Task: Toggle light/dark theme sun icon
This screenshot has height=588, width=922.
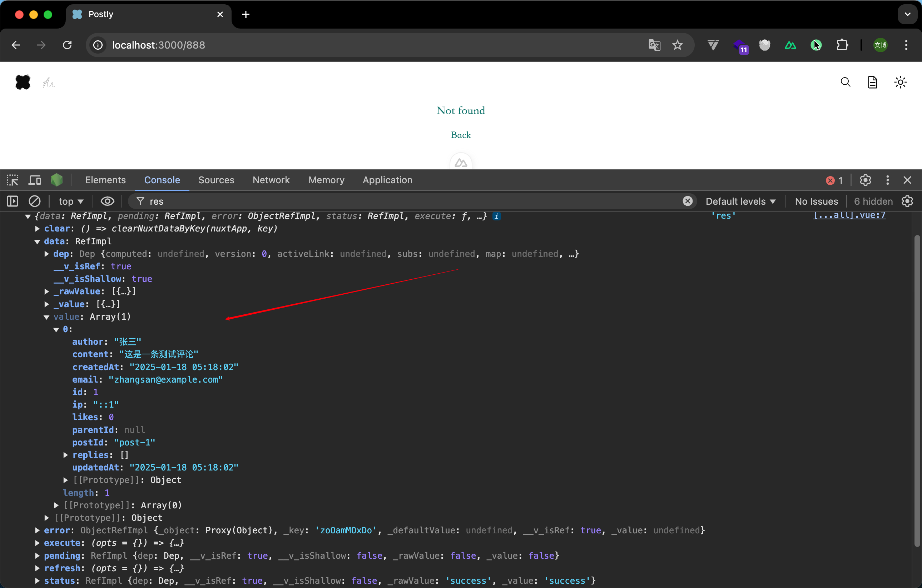Action: (x=900, y=82)
